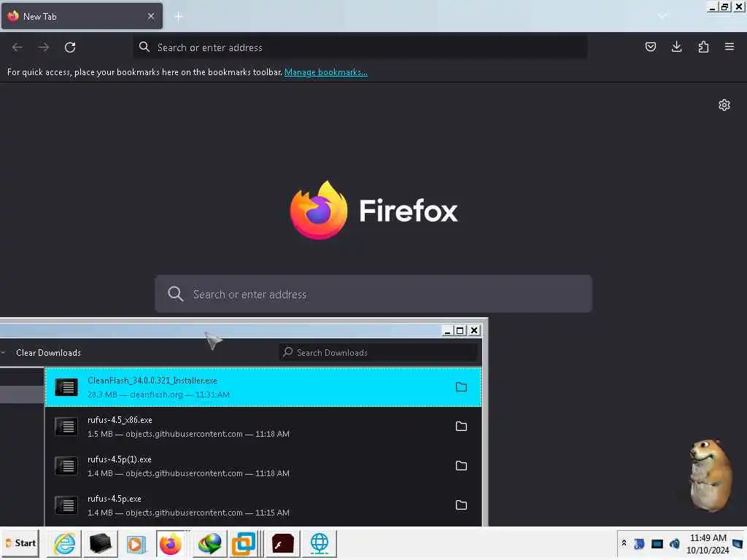
Task: Select the New Tab tab
Action: click(x=82, y=16)
